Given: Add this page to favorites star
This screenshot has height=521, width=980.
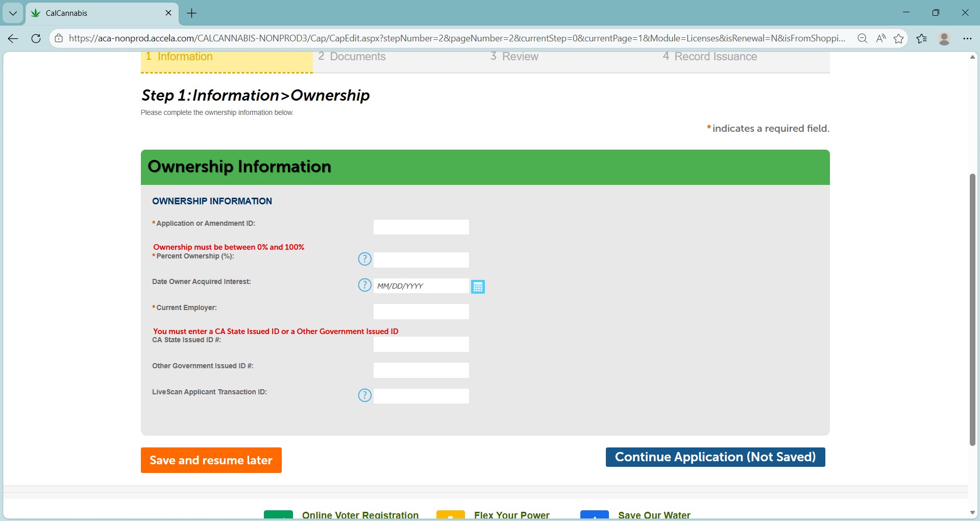Looking at the screenshot, I should click(x=899, y=38).
